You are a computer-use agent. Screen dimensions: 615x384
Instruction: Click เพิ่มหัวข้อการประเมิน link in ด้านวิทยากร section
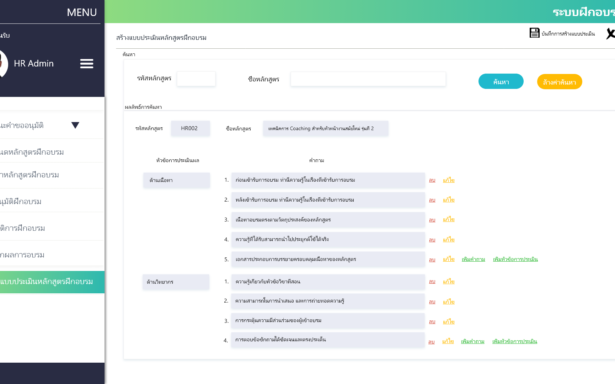[x=515, y=342]
